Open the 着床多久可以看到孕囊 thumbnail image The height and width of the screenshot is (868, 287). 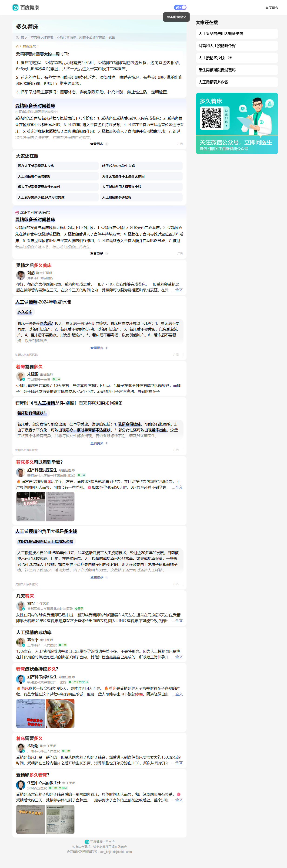(x=31, y=506)
